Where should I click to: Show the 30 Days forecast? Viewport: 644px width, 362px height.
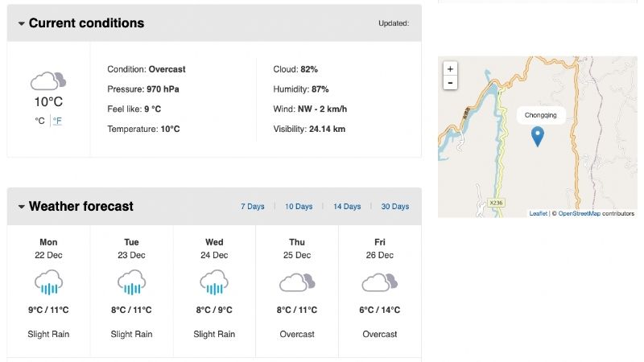(394, 207)
